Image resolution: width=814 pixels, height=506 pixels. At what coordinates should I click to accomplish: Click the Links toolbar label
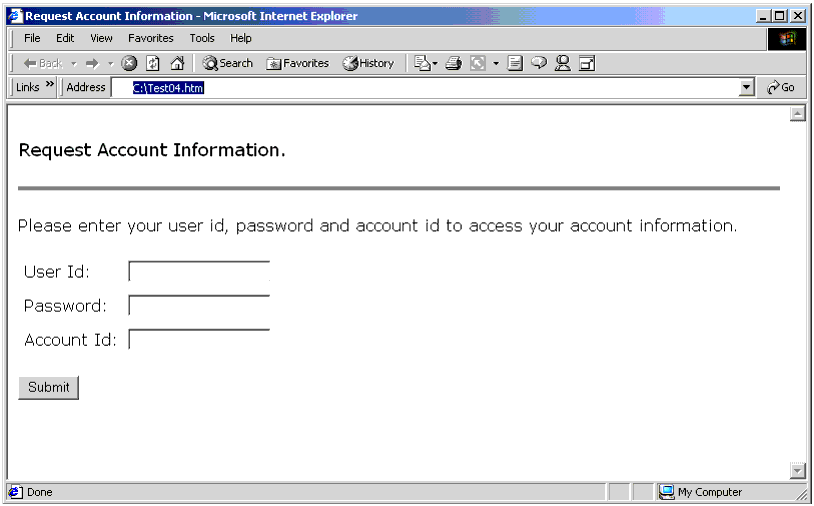click(28, 87)
